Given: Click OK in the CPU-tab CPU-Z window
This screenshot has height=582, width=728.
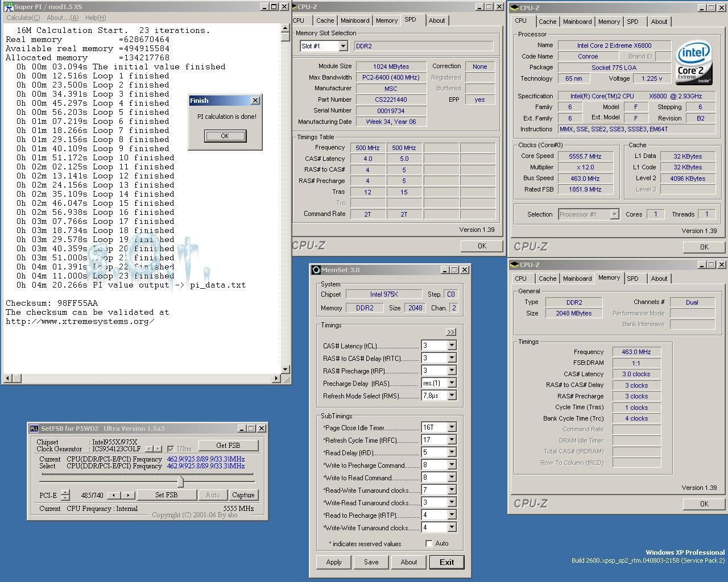Looking at the screenshot, I should pos(704,247).
